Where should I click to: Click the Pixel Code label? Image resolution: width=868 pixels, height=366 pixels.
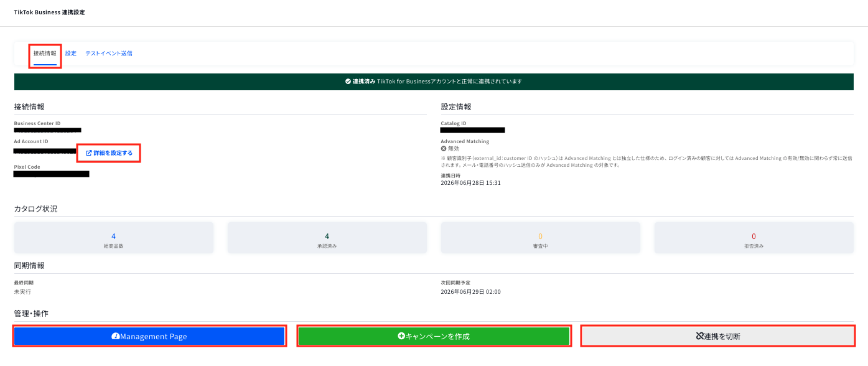[27, 167]
